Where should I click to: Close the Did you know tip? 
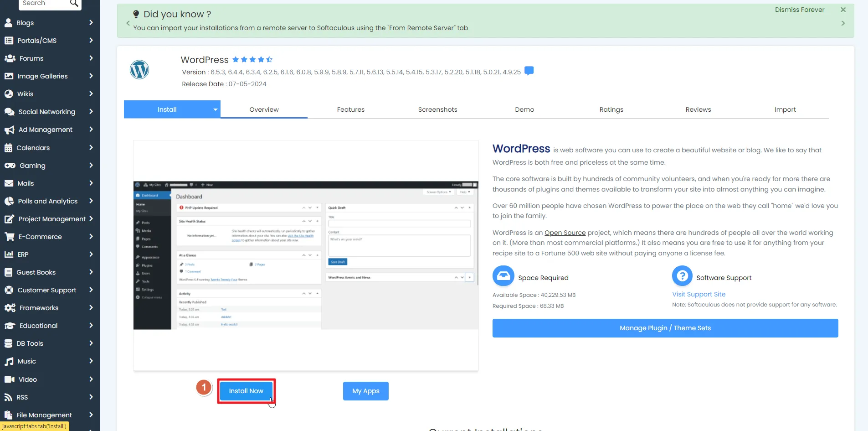(843, 10)
